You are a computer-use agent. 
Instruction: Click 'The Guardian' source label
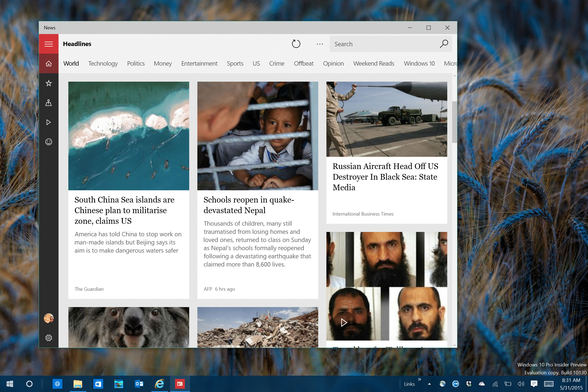point(89,289)
